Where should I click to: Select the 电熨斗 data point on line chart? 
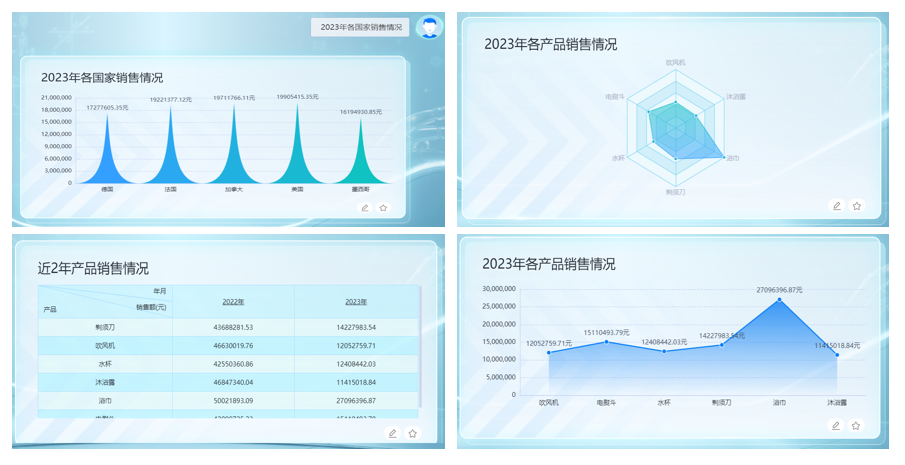click(x=606, y=342)
